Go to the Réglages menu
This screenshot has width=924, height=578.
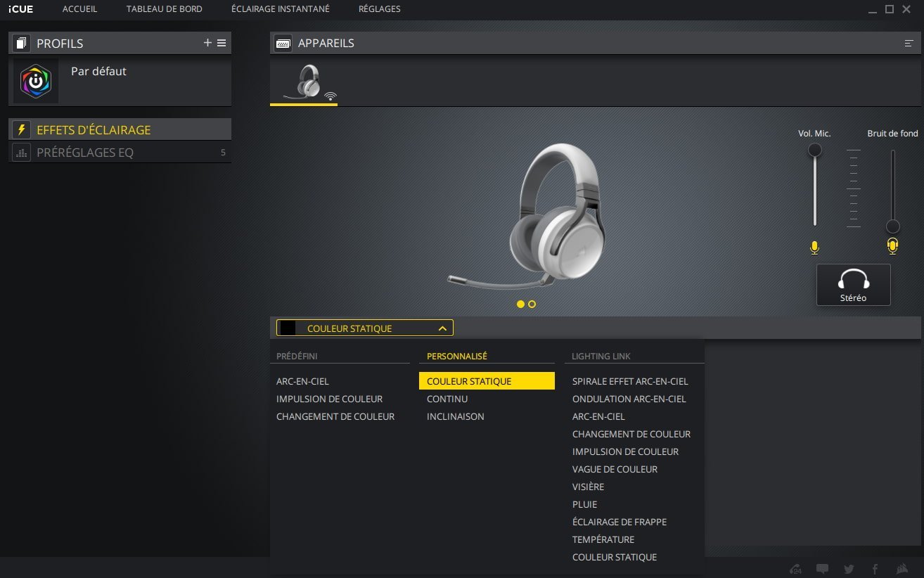pyautogui.click(x=379, y=9)
